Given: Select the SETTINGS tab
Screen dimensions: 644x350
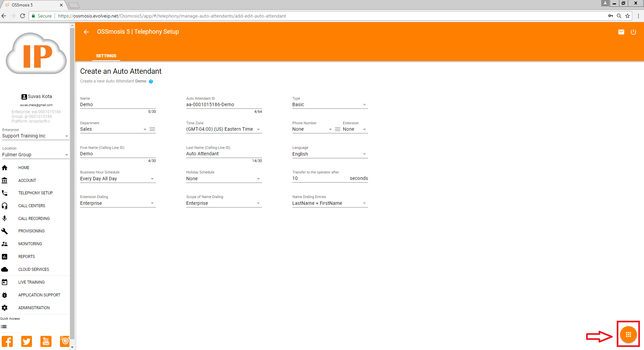Looking at the screenshot, I should tap(106, 56).
